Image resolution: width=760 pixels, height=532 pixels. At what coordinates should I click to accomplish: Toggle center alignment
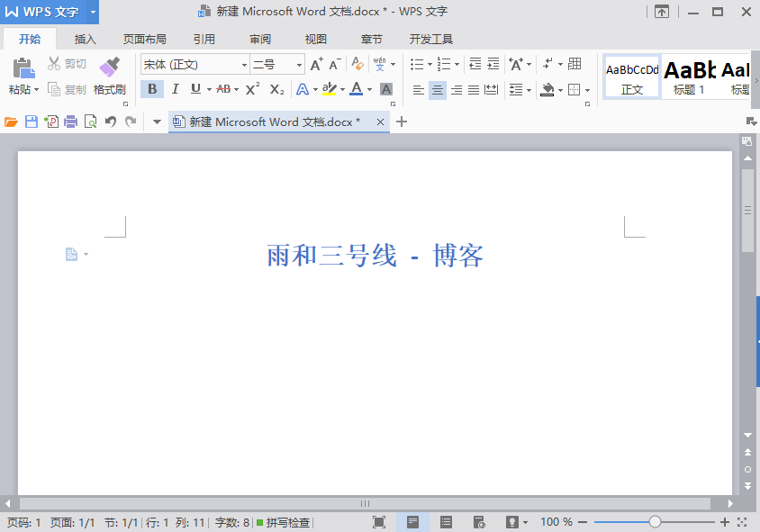[438, 90]
